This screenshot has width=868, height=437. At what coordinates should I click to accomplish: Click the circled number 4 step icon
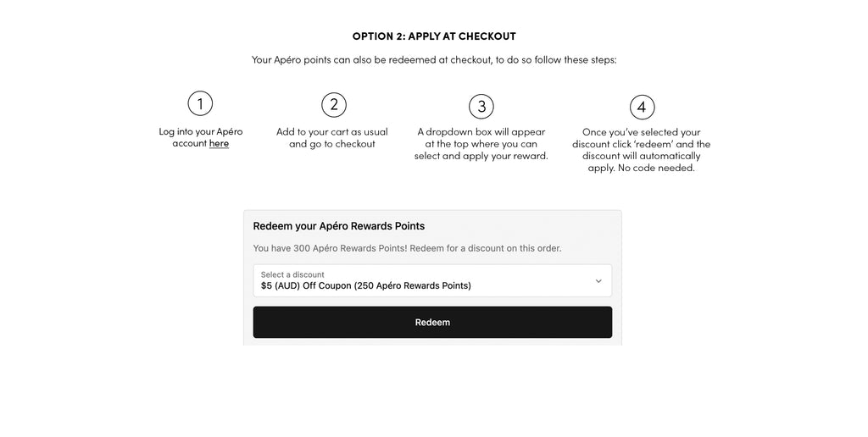point(642,107)
